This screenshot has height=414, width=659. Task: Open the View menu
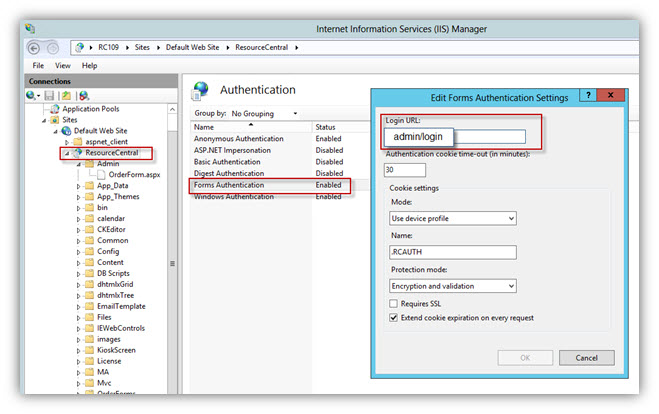(63, 66)
